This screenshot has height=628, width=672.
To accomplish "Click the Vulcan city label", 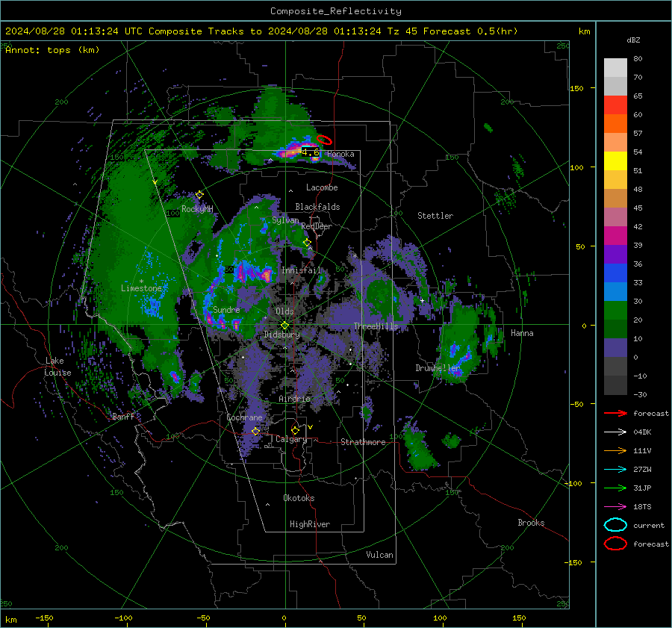I will pyautogui.click(x=379, y=555).
